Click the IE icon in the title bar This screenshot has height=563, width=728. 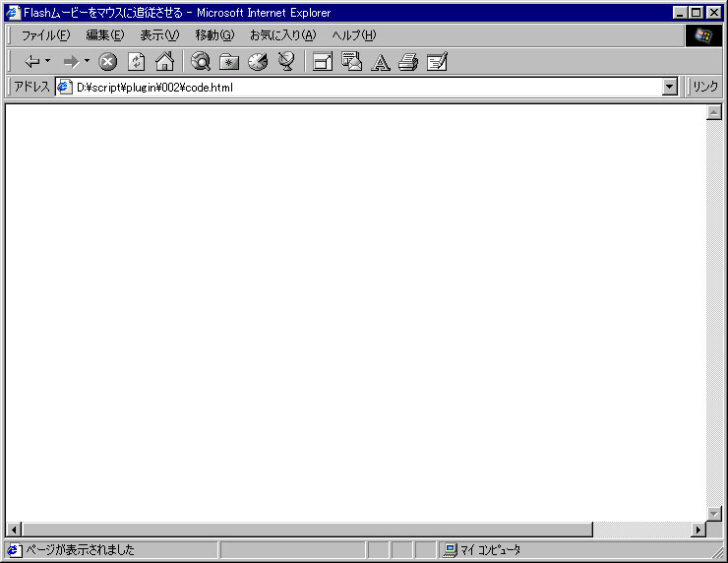(14, 13)
